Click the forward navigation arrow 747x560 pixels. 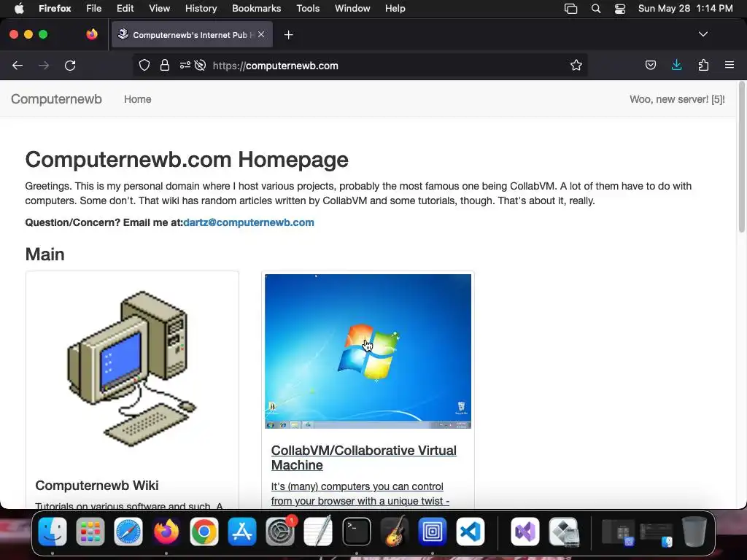click(x=44, y=66)
